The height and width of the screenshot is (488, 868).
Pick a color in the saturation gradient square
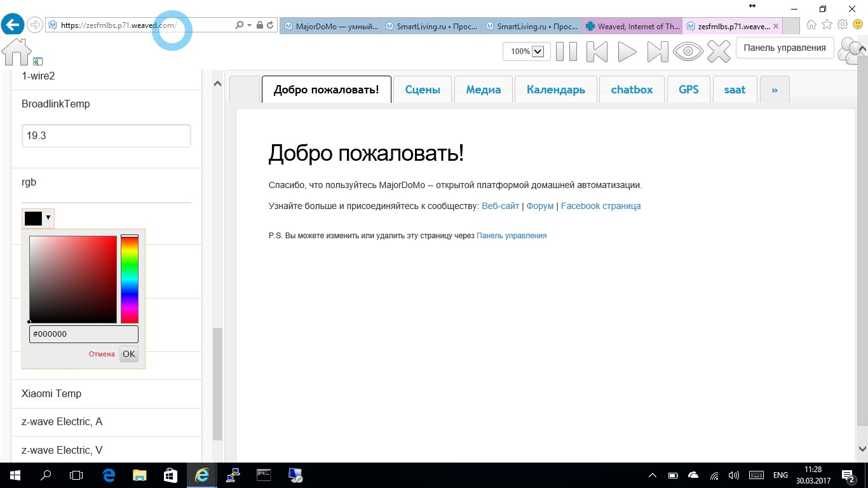(x=73, y=279)
